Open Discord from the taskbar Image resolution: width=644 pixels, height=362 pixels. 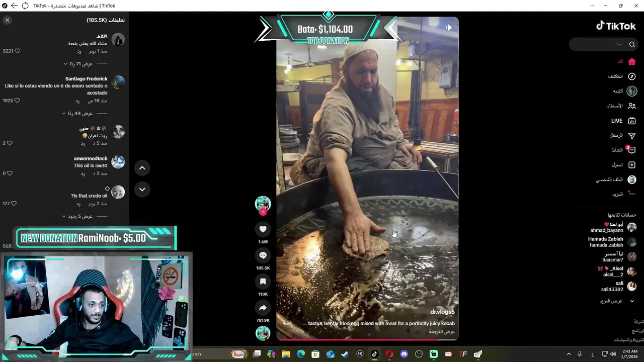click(x=404, y=354)
